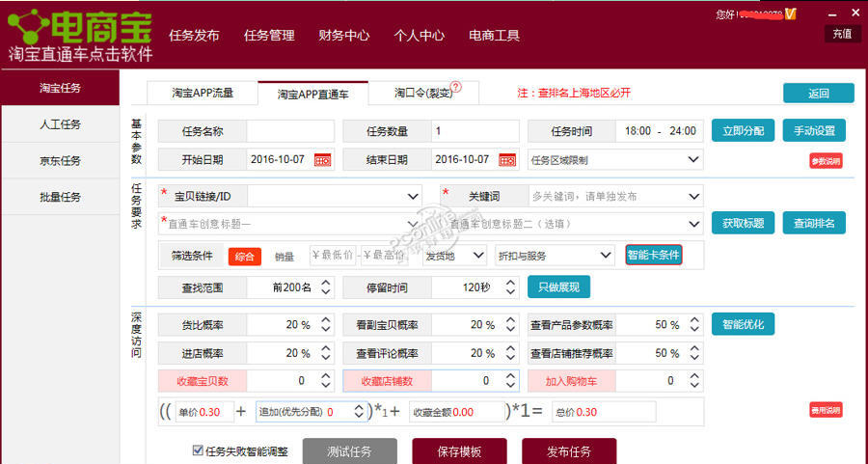Focus the 任务数量 input field
The image size is (868, 464).
pyautogui.click(x=475, y=131)
